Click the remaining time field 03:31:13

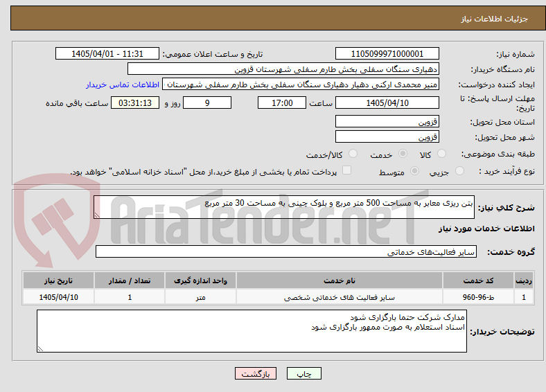click(135, 103)
